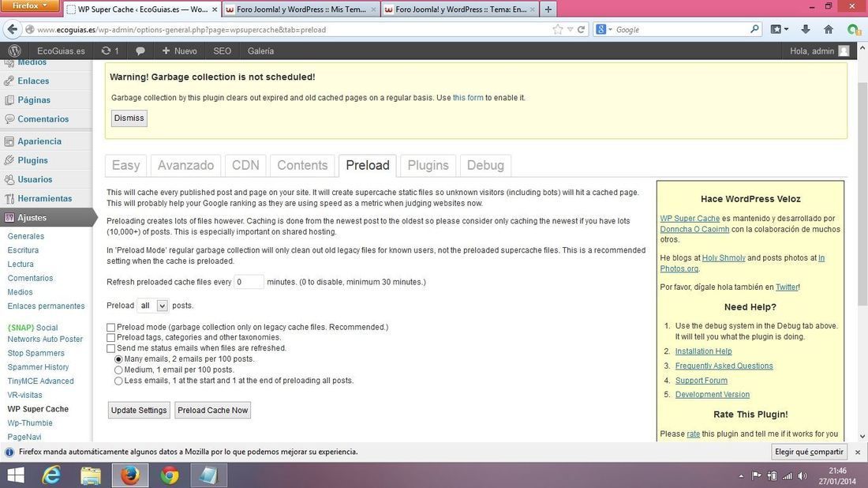Image resolution: width=868 pixels, height=488 pixels.
Task: Open the Firefox bookmarks menu icon
Action: point(779,29)
